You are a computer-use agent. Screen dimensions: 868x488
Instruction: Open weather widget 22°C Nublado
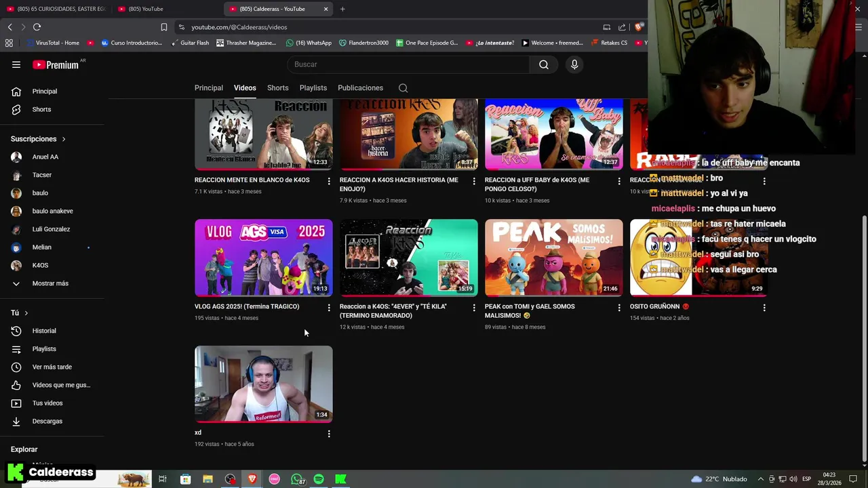point(719,479)
